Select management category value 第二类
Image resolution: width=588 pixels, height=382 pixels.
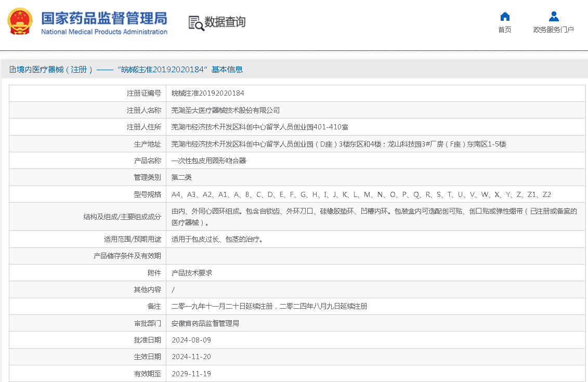(181, 177)
